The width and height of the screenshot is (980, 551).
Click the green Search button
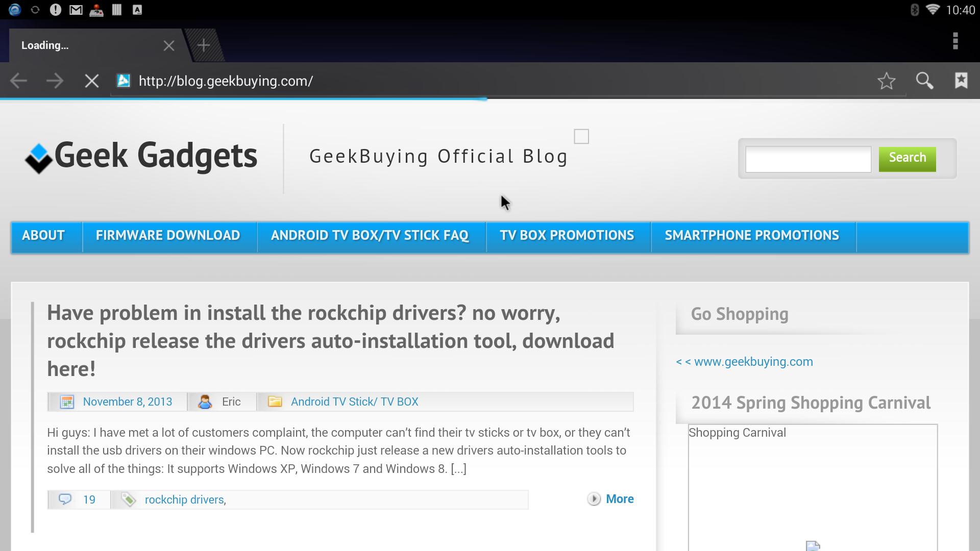907,158
